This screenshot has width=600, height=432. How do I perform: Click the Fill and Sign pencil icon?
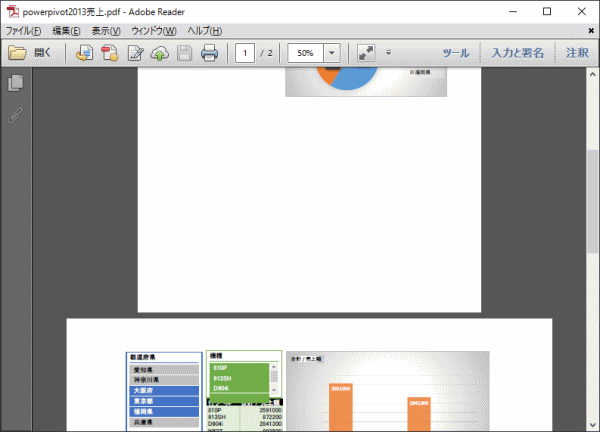pos(135,53)
